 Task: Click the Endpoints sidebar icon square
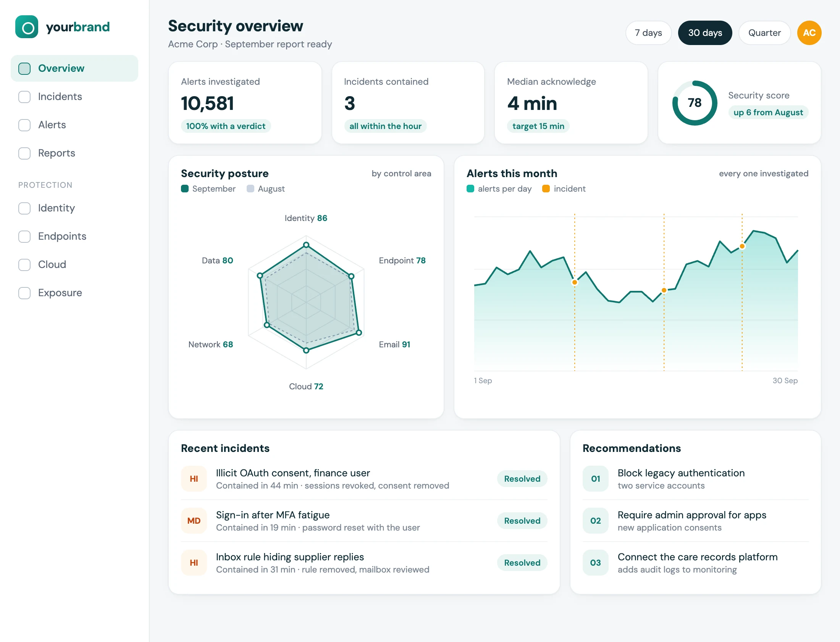click(x=24, y=237)
